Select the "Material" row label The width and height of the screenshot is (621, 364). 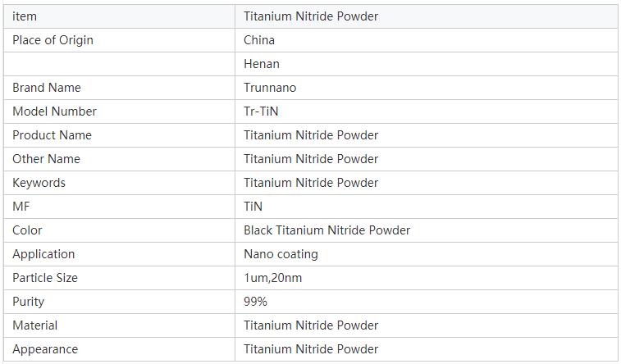(x=35, y=325)
